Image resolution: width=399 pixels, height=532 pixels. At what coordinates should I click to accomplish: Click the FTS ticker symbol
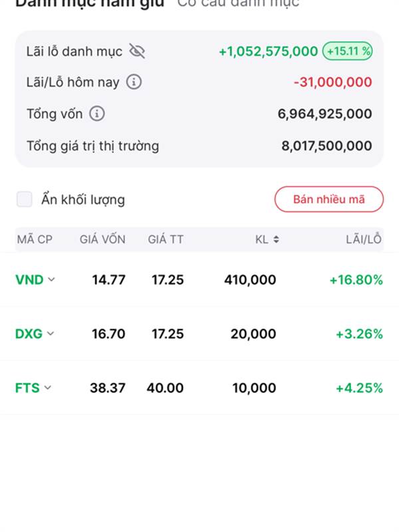point(27,388)
